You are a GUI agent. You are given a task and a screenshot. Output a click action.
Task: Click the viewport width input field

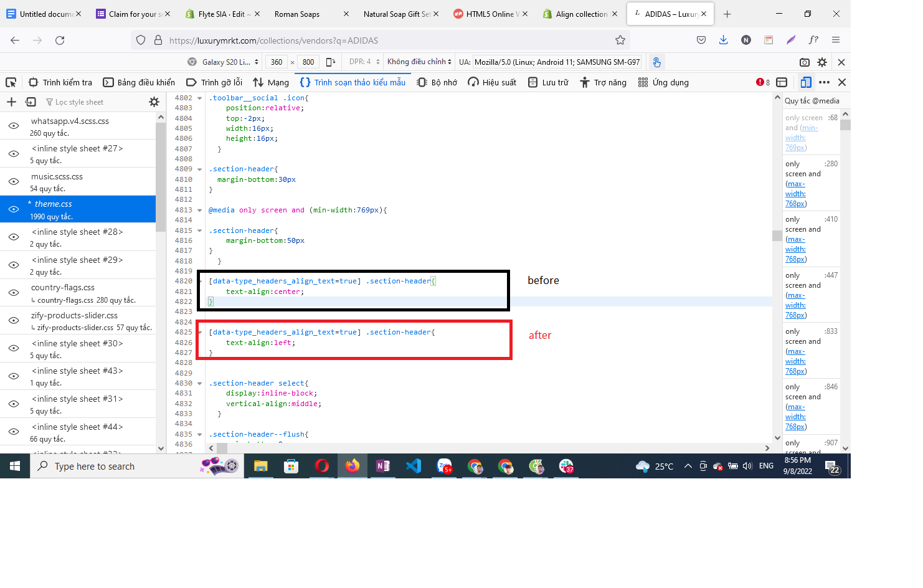[x=277, y=62]
